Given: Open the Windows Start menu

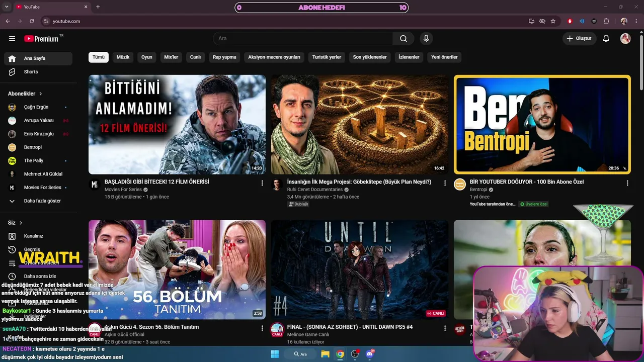Looking at the screenshot, I should [275, 354].
